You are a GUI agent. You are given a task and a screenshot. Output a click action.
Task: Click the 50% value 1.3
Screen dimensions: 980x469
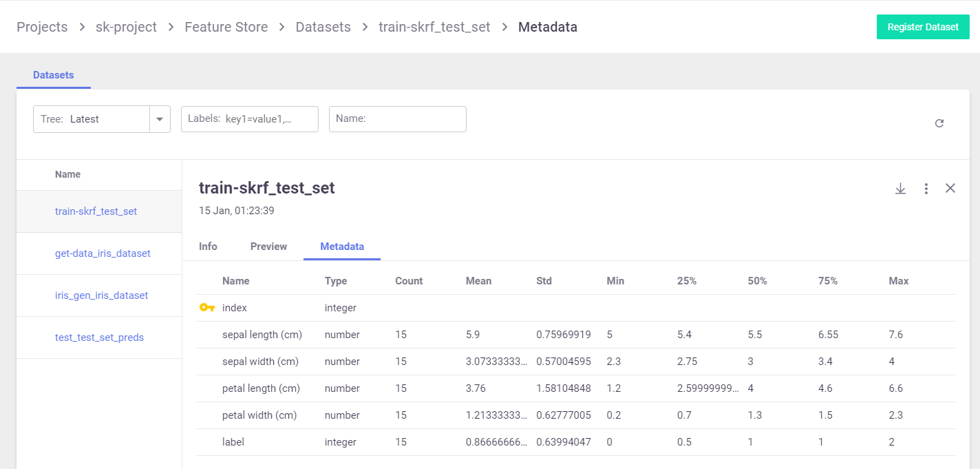(x=755, y=415)
